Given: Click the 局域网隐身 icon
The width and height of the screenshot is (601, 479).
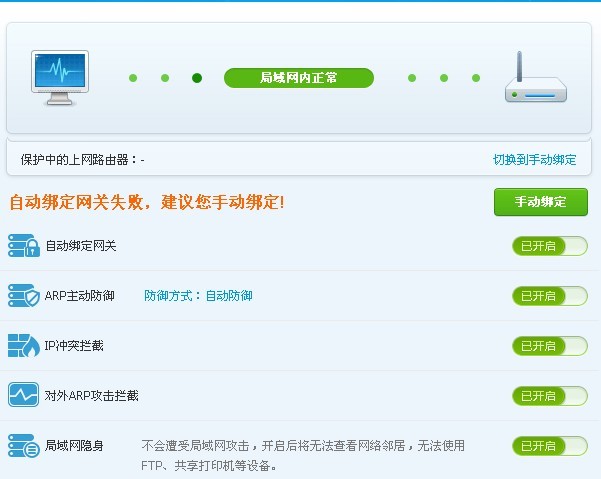Looking at the screenshot, I should pos(23,445).
